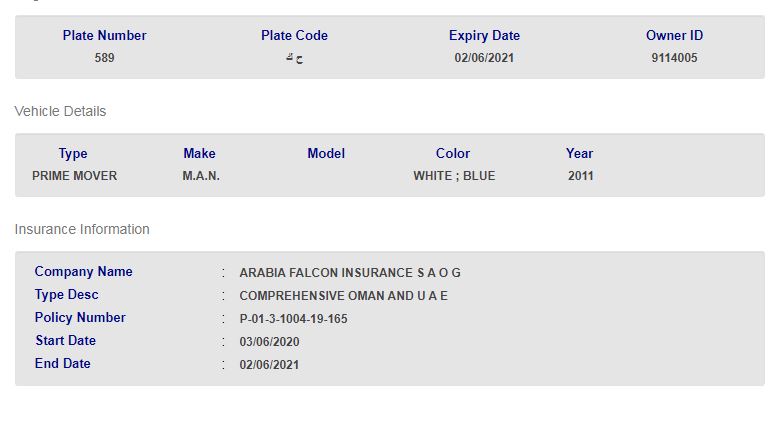Image resolution: width=780 pixels, height=425 pixels.
Task: Click the WHITE ; BLUE color value
Action: point(454,176)
